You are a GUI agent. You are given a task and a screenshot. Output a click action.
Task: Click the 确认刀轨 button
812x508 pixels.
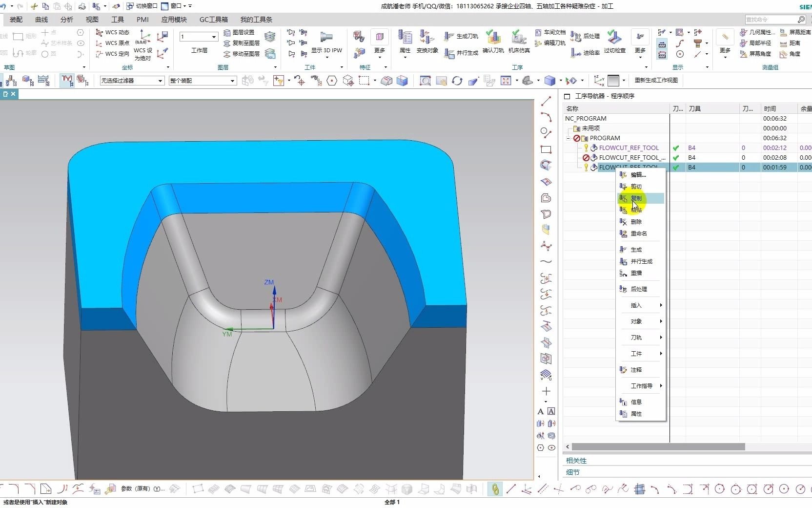tap(493, 42)
